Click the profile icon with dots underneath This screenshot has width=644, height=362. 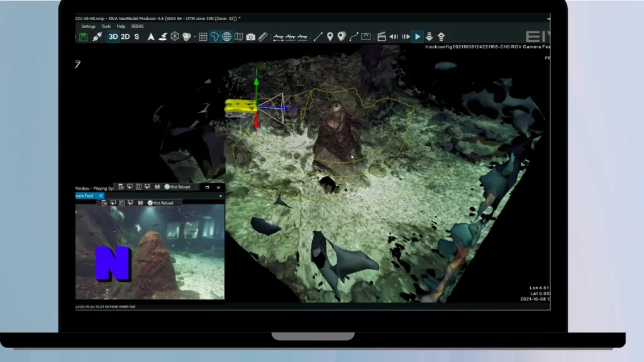[x=279, y=37]
